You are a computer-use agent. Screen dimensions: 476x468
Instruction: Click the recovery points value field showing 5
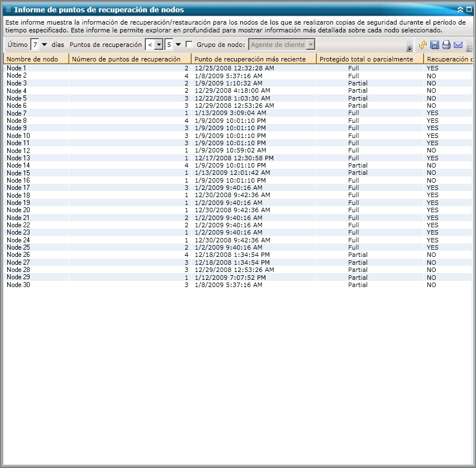(169, 45)
